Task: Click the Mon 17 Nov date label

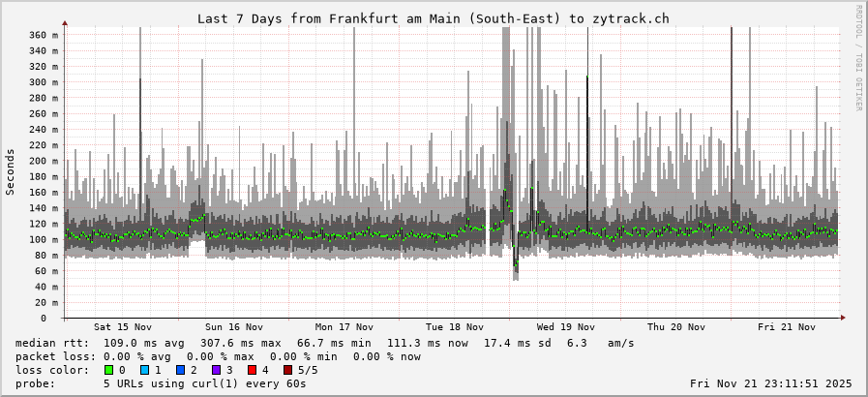Action: tap(344, 327)
